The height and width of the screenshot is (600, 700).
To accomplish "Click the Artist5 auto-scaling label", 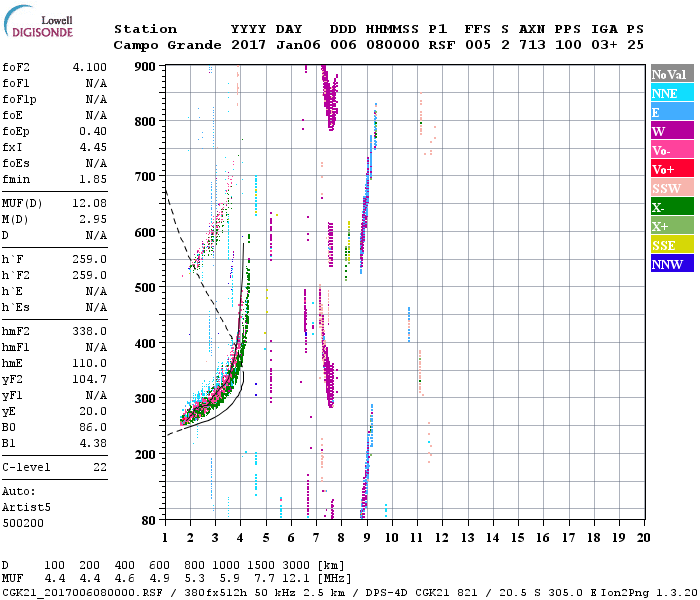I will [x=22, y=508].
